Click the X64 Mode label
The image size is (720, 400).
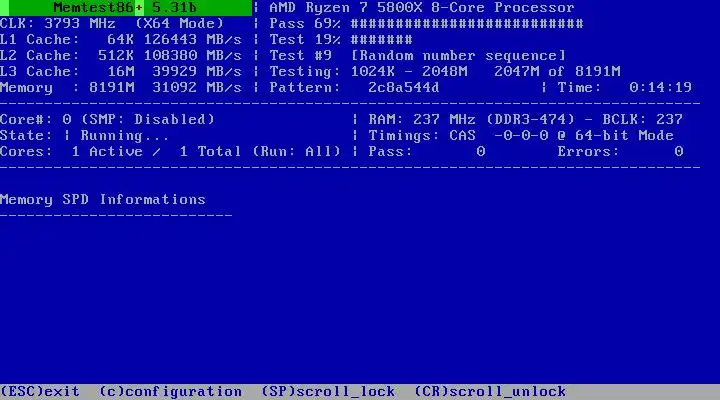click(179, 23)
